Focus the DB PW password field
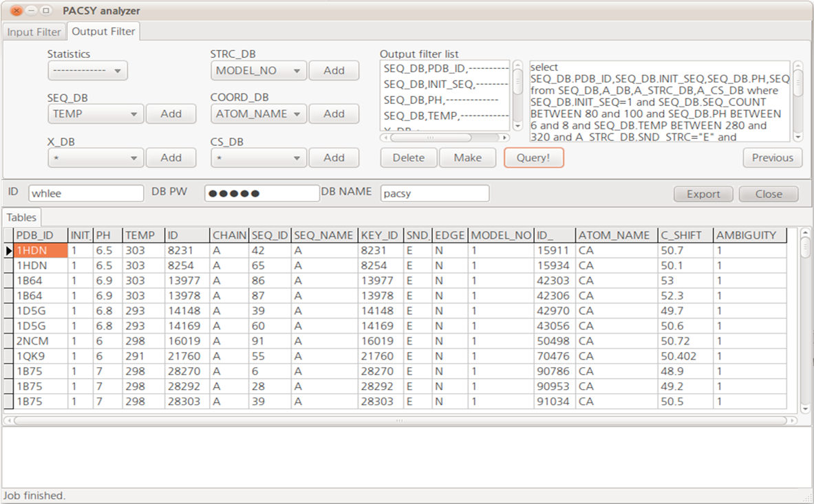This screenshot has height=504, width=814. [x=261, y=193]
